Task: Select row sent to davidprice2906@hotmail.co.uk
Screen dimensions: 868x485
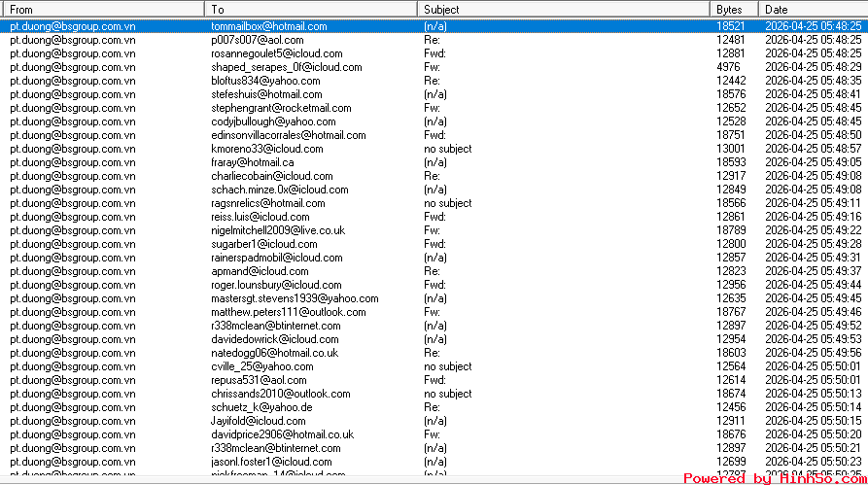Action: (x=434, y=434)
